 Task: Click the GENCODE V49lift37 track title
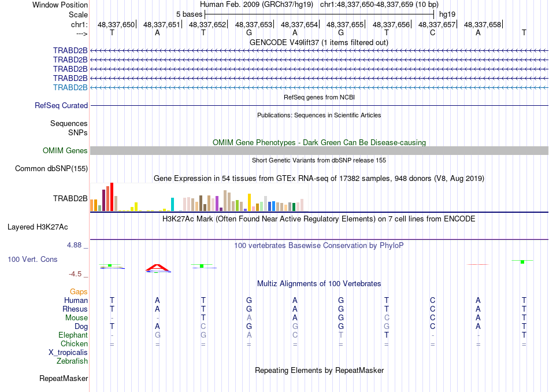[319, 42]
